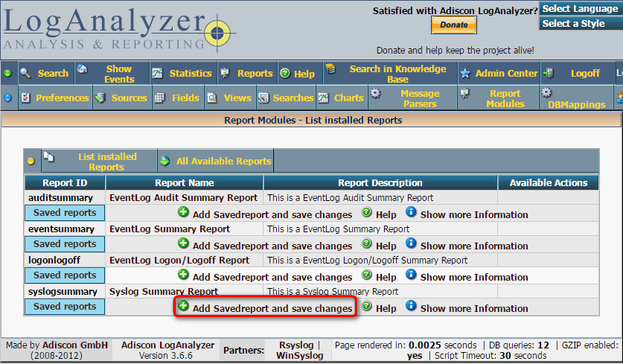This screenshot has height=364, width=623.
Task: Click the chart icon beside Statistics
Action: point(157,73)
